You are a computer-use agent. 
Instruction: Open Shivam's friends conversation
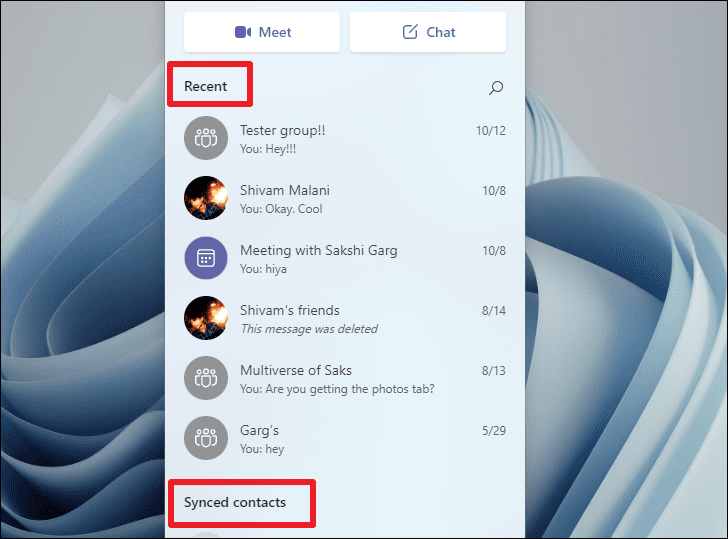tap(344, 318)
